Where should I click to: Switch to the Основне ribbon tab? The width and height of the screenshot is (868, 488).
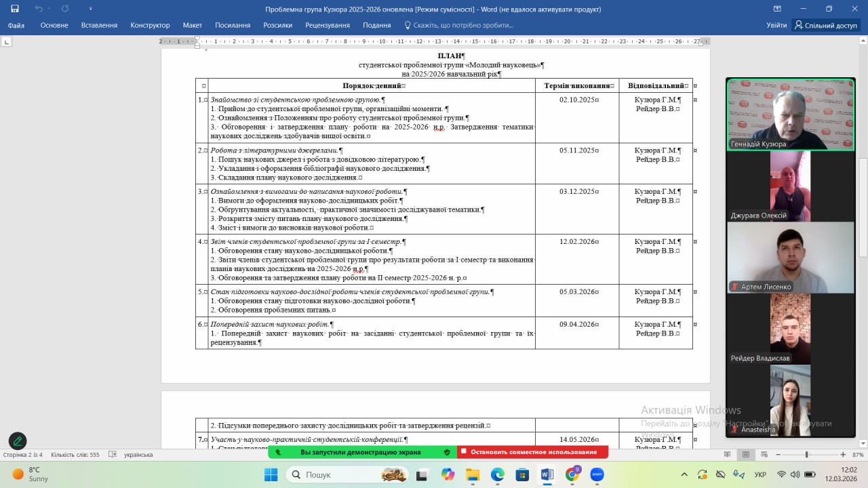tap(54, 25)
